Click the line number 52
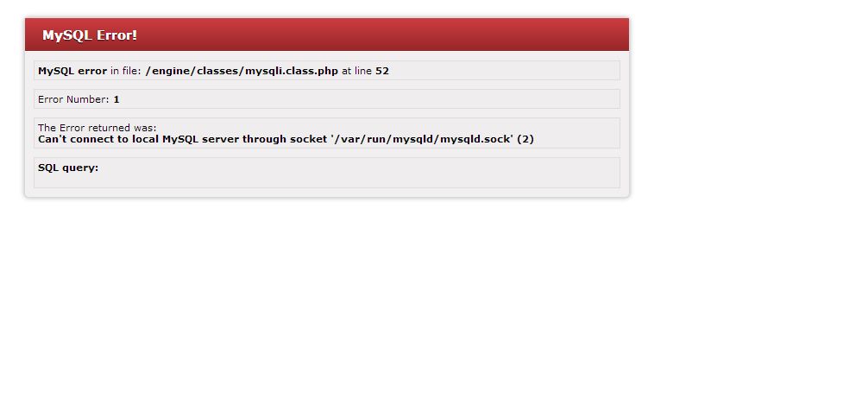 point(382,71)
